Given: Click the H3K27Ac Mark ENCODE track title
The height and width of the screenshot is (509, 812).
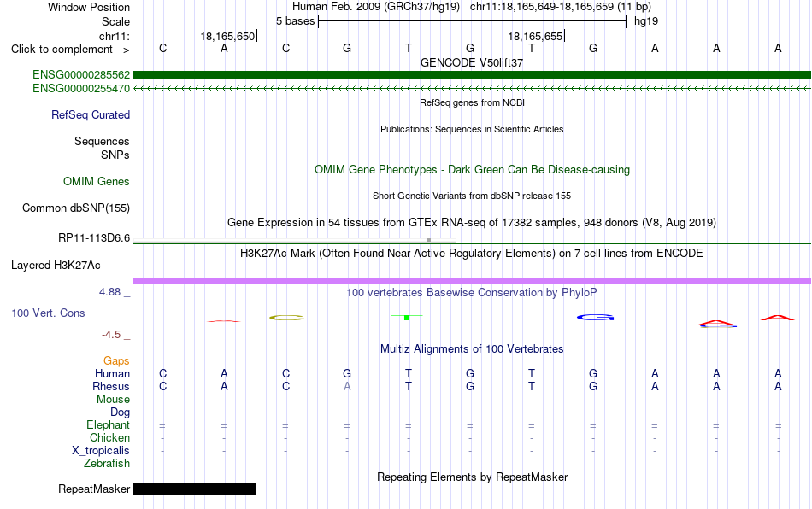Looking at the screenshot, I should [x=472, y=254].
